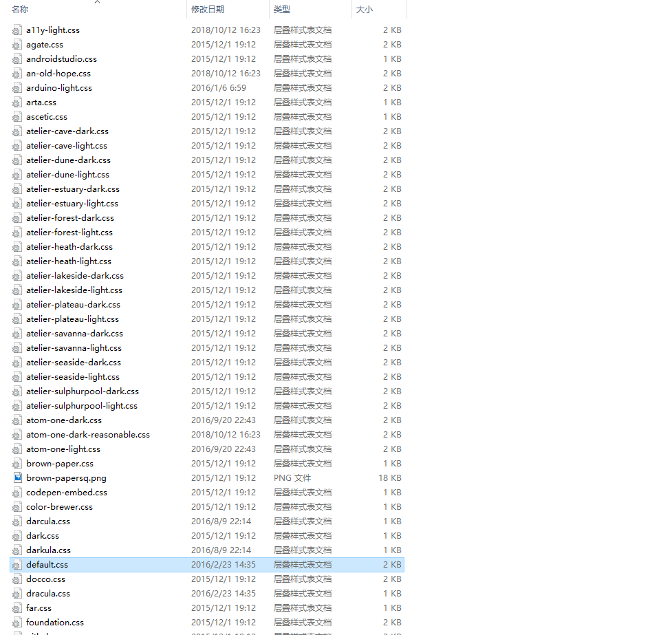This screenshot has height=635, width=672.
Task: Sort files by 名称 column header
Action: (x=21, y=10)
